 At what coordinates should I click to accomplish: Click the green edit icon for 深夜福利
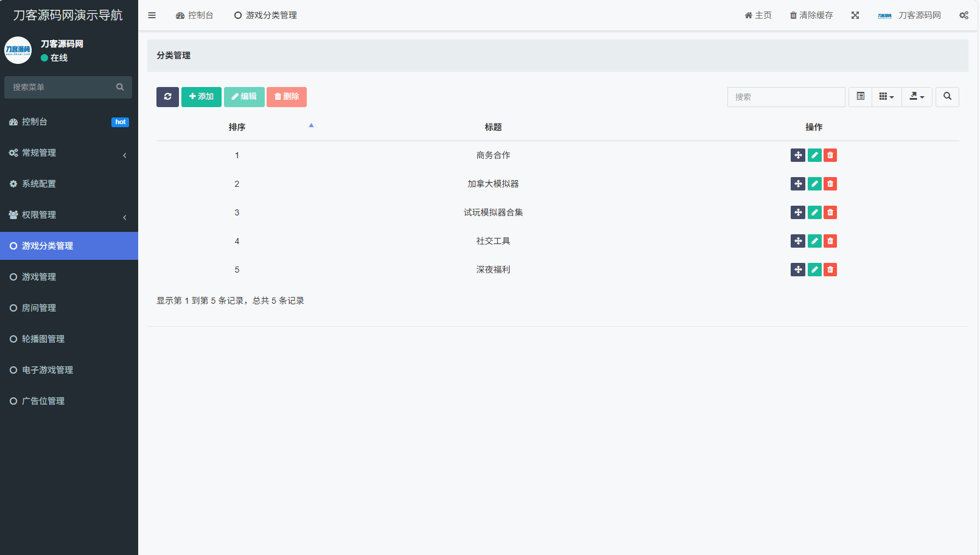tap(814, 270)
